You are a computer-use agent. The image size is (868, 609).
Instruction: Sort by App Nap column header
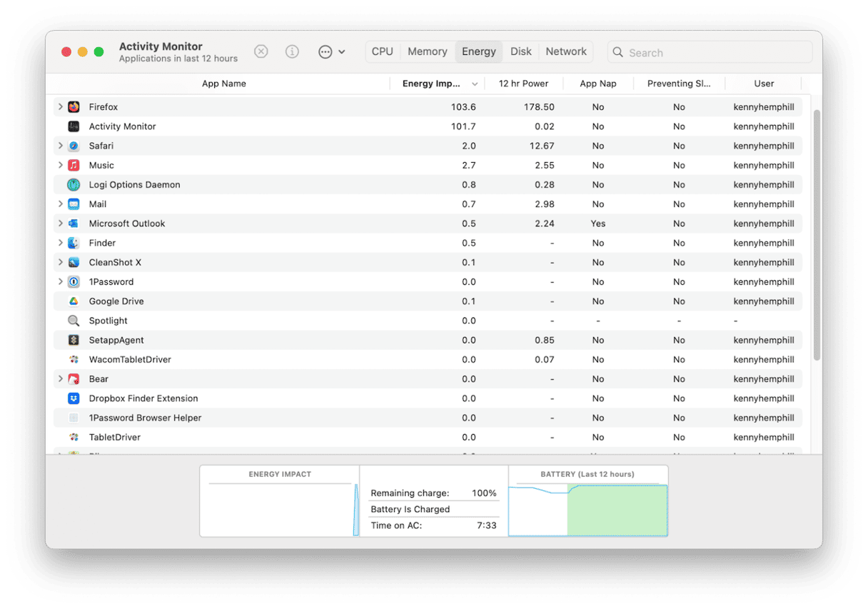(597, 84)
